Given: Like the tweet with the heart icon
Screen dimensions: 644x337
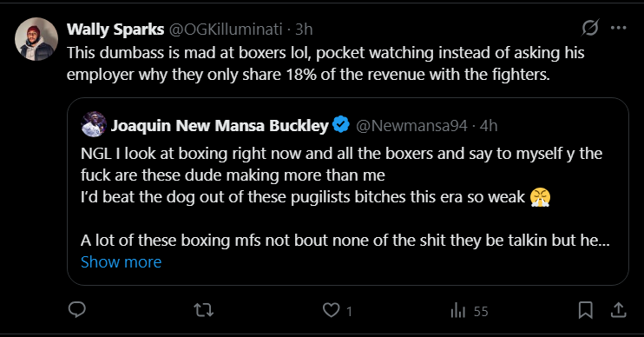Looking at the screenshot, I should pos(331,310).
